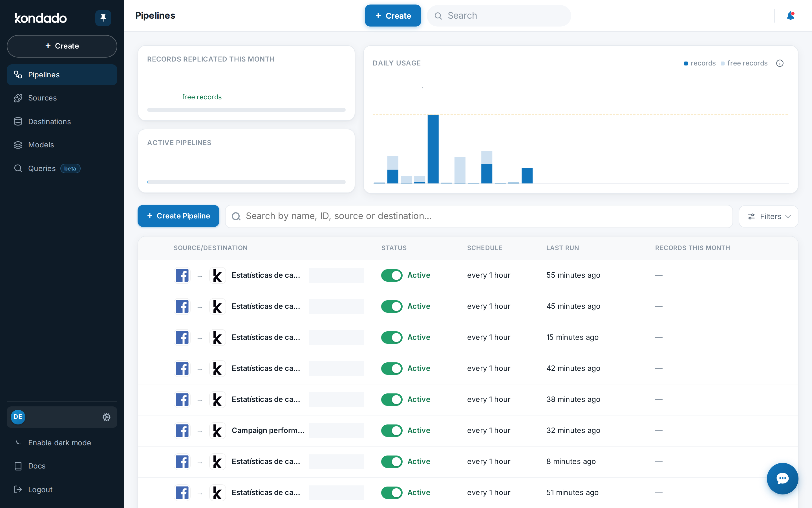This screenshot has height=508, width=812.
Task: Toggle Active switch for 55 minutes ago pipeline
Action: click(392, 275)
